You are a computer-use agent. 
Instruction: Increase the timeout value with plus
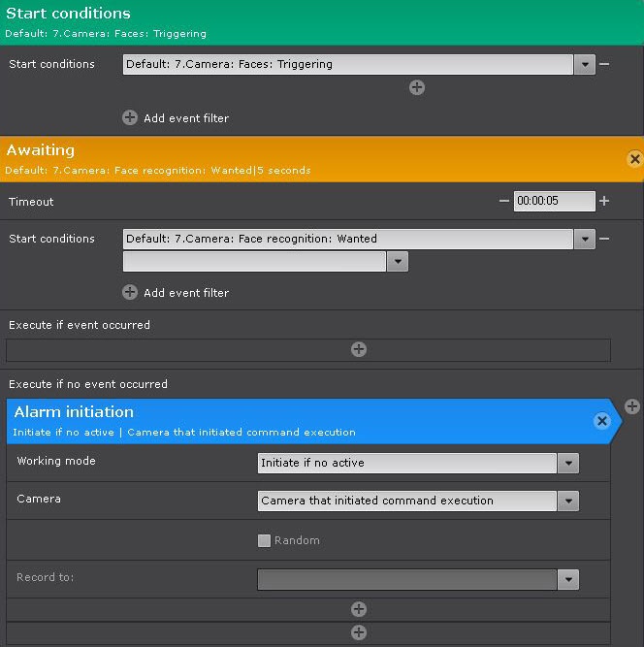604,201
